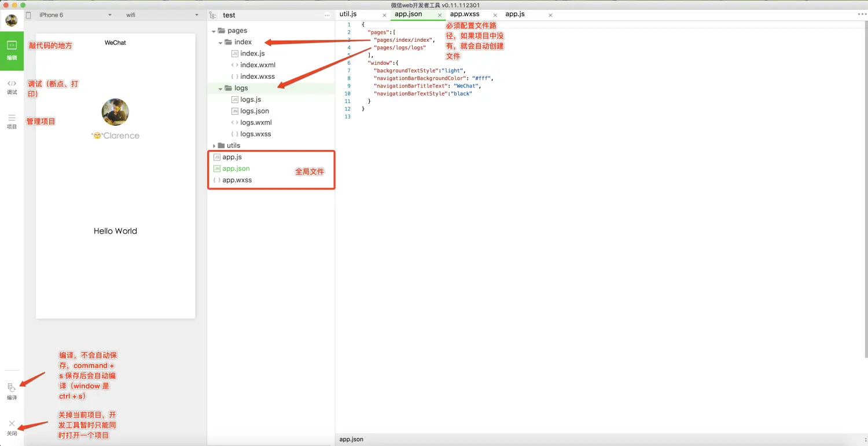Image resolution: width=868 pixels, height=446 pixels.
Task: Open the iPhone 6 device dropdown
Action: tap(75, 15)
